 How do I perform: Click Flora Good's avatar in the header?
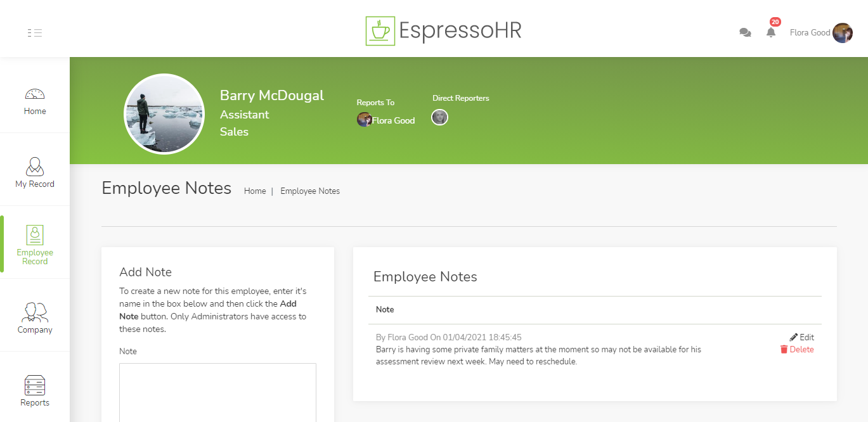tap(843, 32)
